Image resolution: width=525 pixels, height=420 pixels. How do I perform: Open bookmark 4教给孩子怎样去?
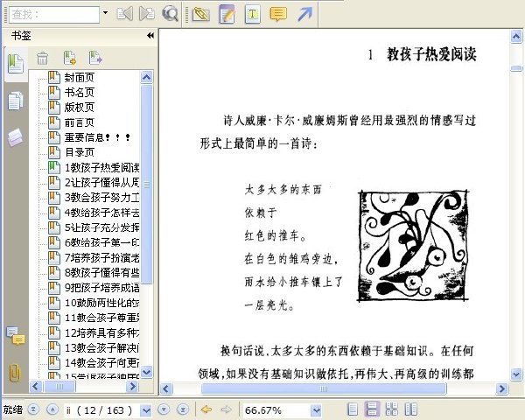click(x=101, y=213)
